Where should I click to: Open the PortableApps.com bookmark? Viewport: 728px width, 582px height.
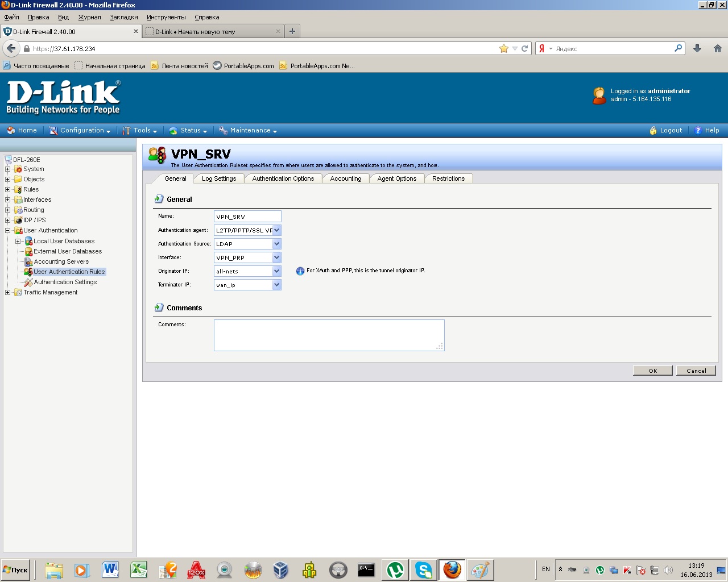click(243, 66)
